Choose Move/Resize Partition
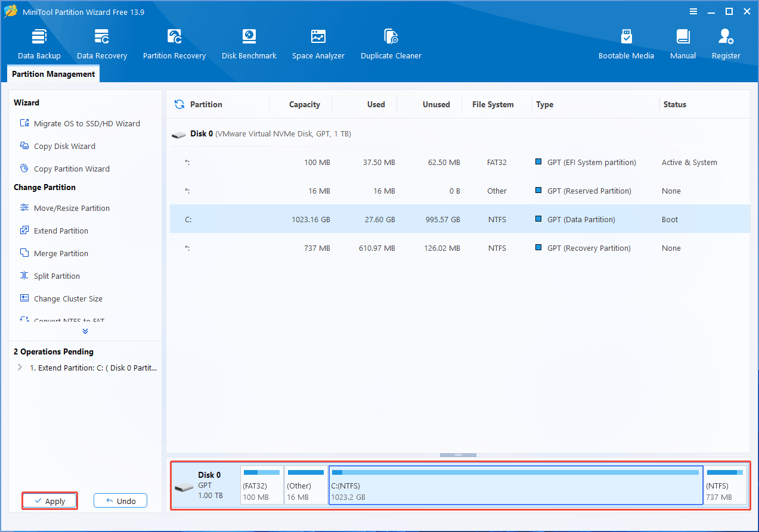759x532 pixels. [64, 208]
